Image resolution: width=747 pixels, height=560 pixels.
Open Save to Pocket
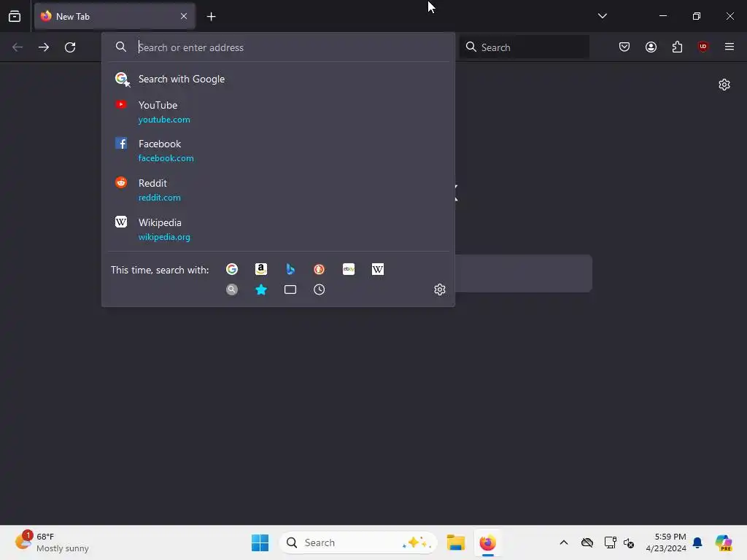coord(624,47)
